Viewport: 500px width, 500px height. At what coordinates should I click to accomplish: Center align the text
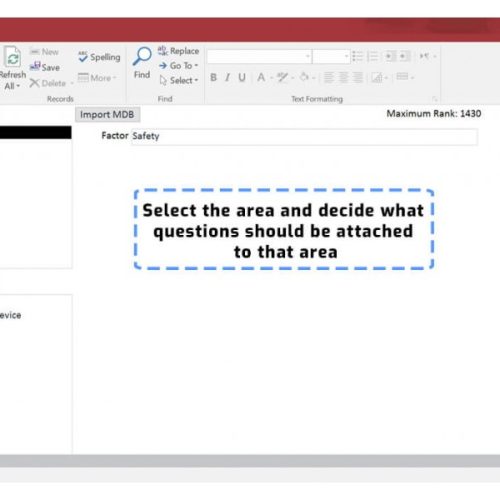coord(343,78)
